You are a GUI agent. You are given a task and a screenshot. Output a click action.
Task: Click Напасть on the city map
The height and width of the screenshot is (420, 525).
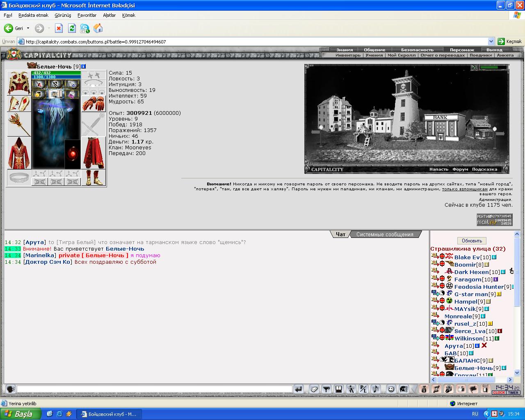(x=439, y=169)
